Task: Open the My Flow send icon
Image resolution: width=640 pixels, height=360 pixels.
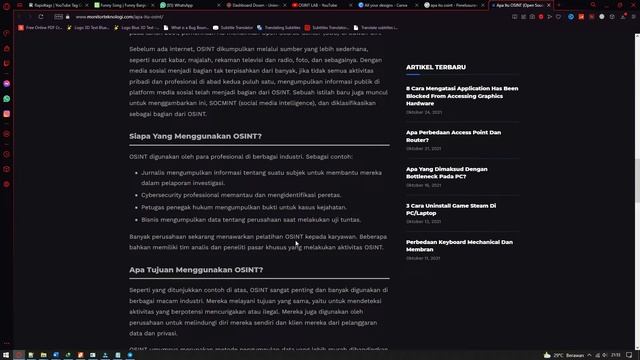Action: coord(550,17)
